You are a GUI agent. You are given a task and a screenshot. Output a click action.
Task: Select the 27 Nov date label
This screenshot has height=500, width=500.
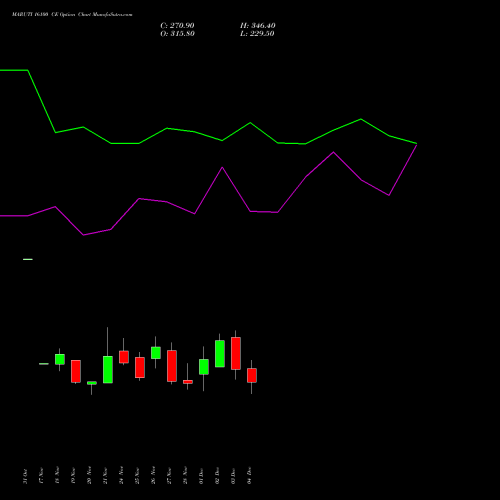(169, 476)
